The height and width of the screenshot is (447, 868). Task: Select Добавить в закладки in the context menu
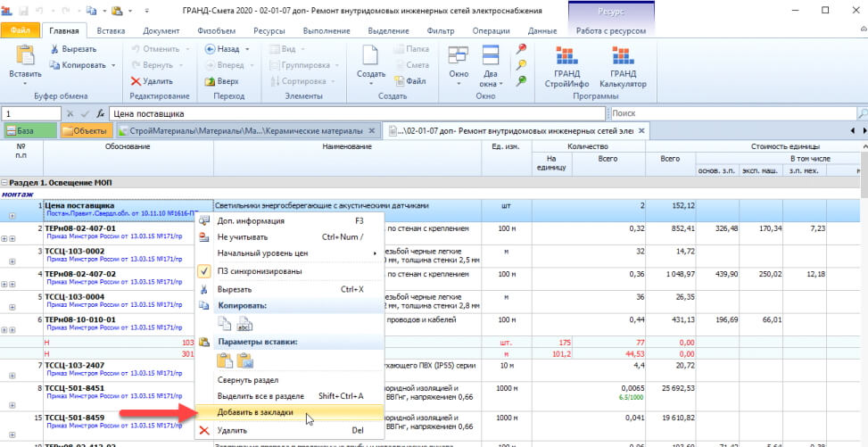(x=289, y=413)
